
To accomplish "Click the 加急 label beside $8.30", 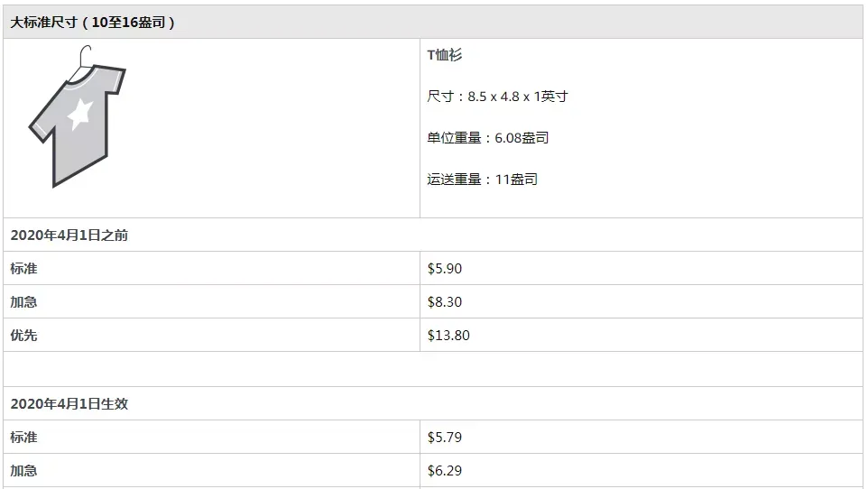I will pyautogui.click(x=23, y=302).
